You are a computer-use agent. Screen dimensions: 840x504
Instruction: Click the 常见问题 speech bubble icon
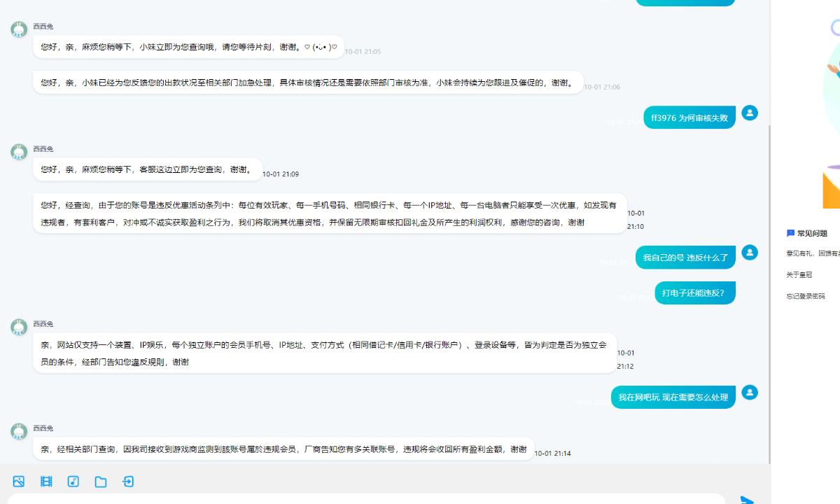[x=790, y=233]
